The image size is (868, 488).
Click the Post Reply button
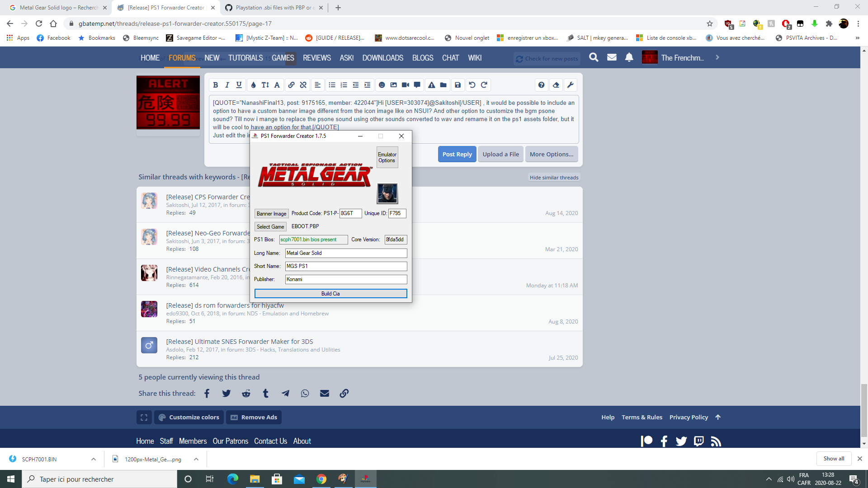coord(457,154)
